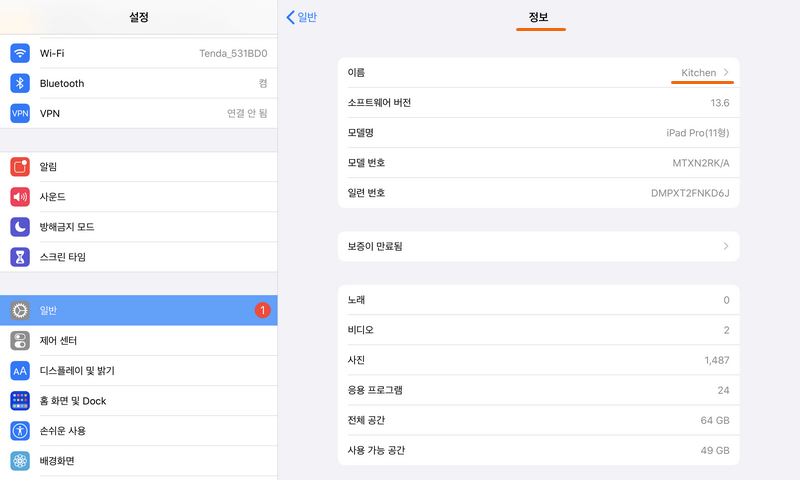Tap the total capacity 64 GB
Screen dimensions: 800x480
(715, 420)
